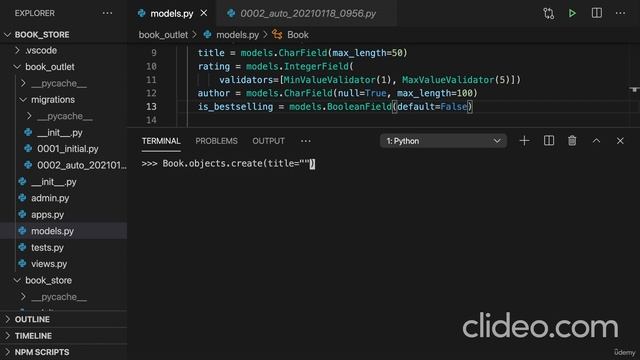Click the EXPLORER panel title
The image size is (640, 360).
[35, 13]
